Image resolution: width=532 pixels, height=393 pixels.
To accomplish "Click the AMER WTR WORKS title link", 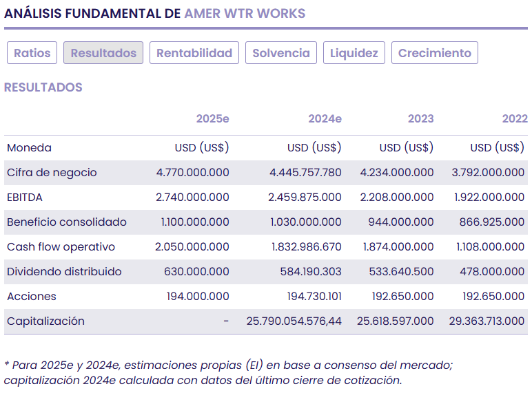I will (x=245, y=14).
